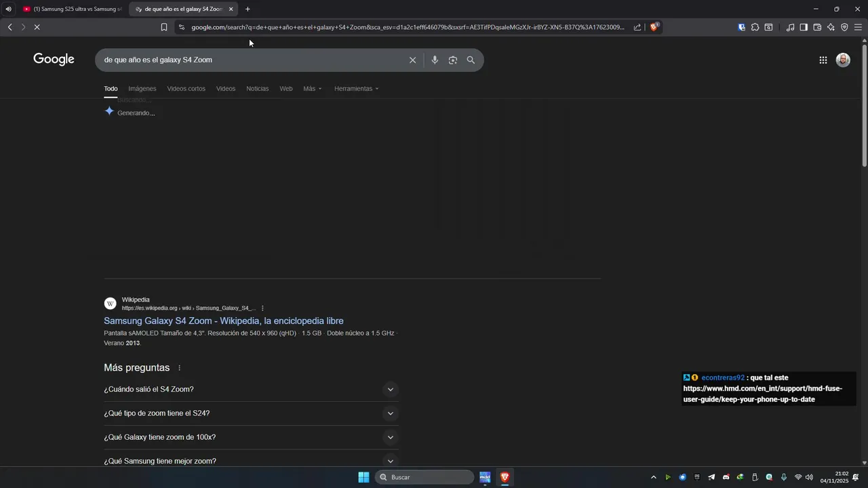The width and height of the screenshot is (868, 488).
Task: Click the Wikipedia site favicon
Action: 111,304
